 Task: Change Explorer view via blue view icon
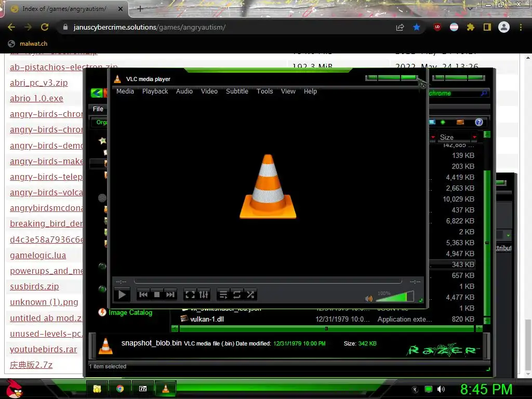[432, 122]
